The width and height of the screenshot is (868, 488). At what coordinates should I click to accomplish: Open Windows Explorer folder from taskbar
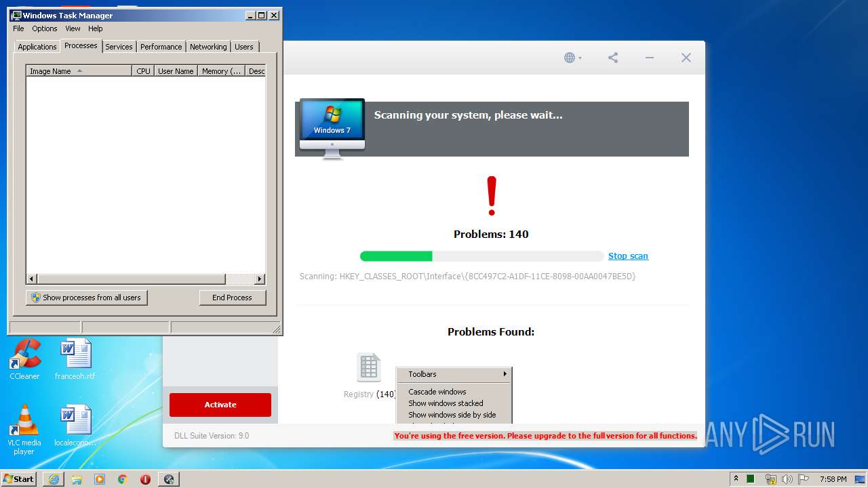[77, 479]
